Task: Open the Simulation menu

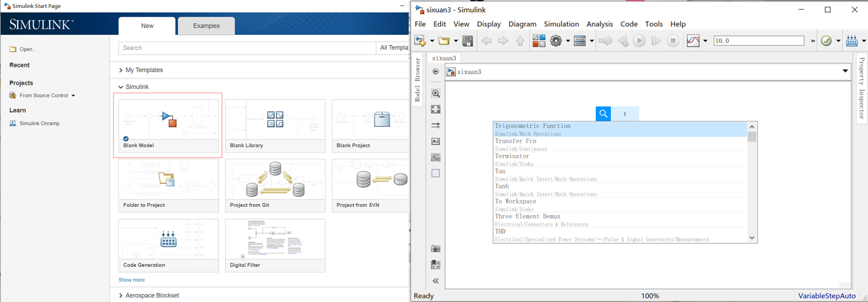Action: click(x=561, y=24)
